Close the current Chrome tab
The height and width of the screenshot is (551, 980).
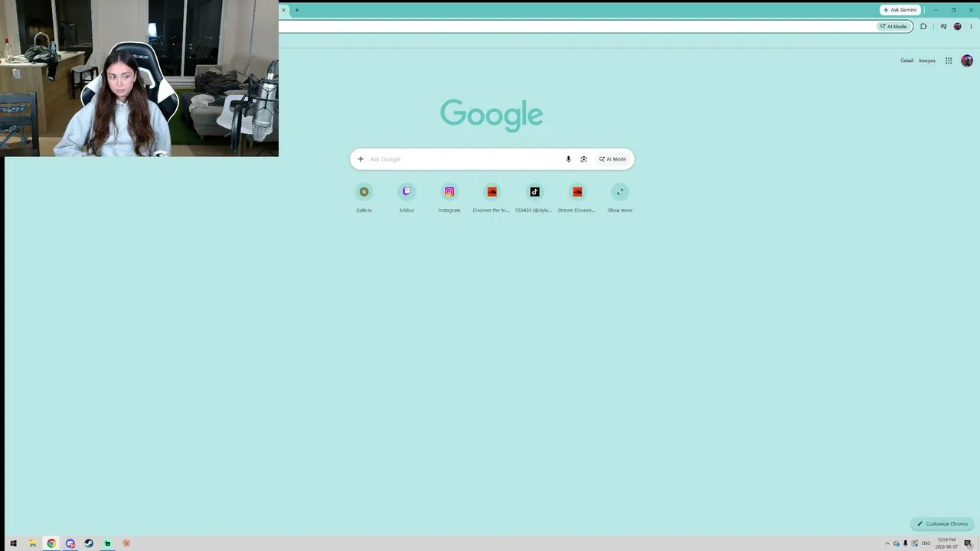pos(283,10)
